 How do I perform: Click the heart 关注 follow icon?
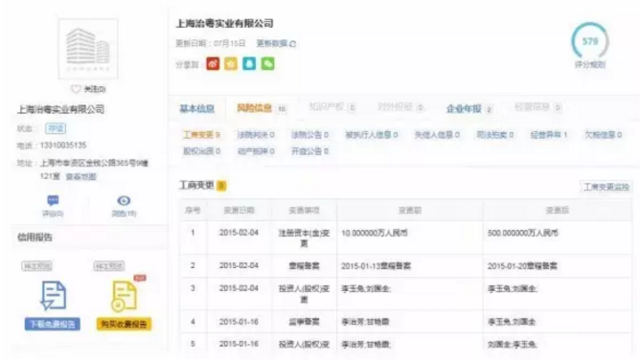coord(76,89)
